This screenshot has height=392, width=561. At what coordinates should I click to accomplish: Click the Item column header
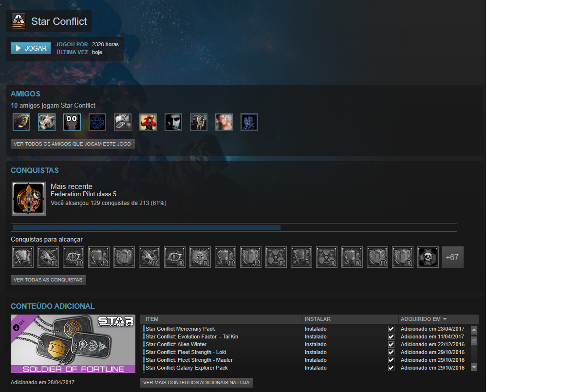[x=152, y=319]
